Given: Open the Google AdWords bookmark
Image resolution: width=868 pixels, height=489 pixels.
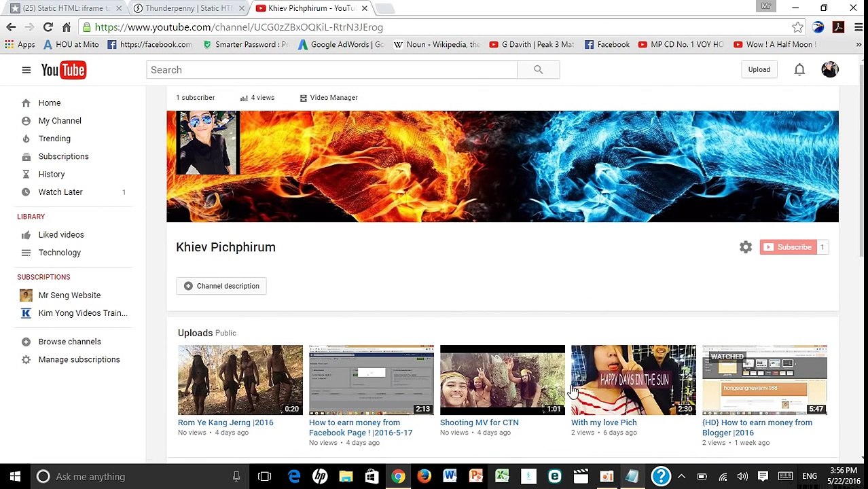Looking at the screenshot, I should (x=341, y=44).
